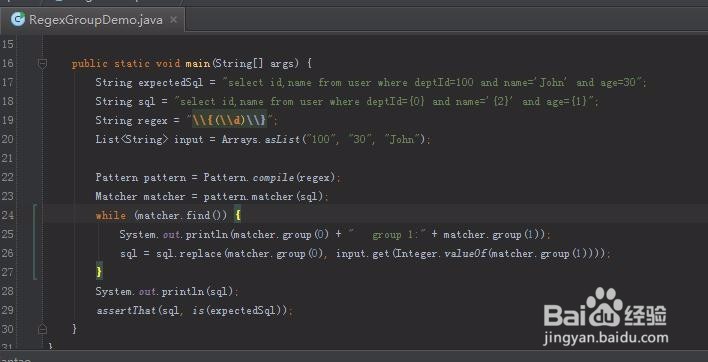
Task: Select the RegexGroupDemo.java editor tab
Action: click(x=93, y=20)
